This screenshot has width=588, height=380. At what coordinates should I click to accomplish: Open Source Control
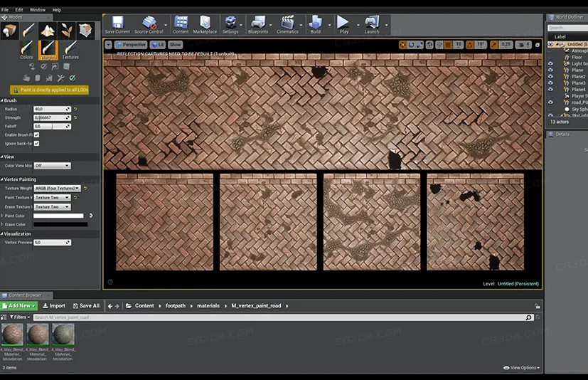(x=149, y=25)
